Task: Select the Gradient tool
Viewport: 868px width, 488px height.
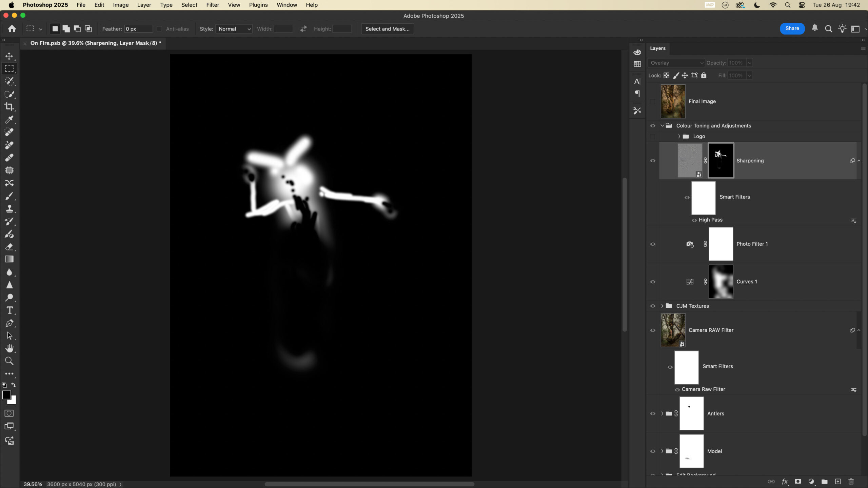Action: click(x=9, y=260)
